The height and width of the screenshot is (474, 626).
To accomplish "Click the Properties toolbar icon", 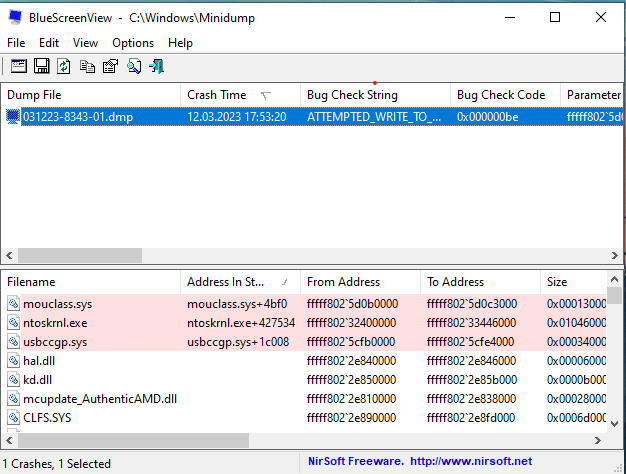I will click(110, 66).
